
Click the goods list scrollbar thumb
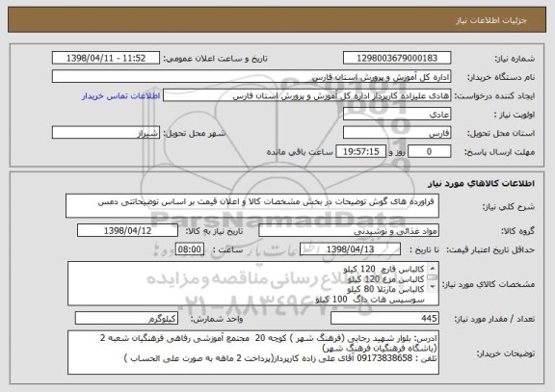432,277
